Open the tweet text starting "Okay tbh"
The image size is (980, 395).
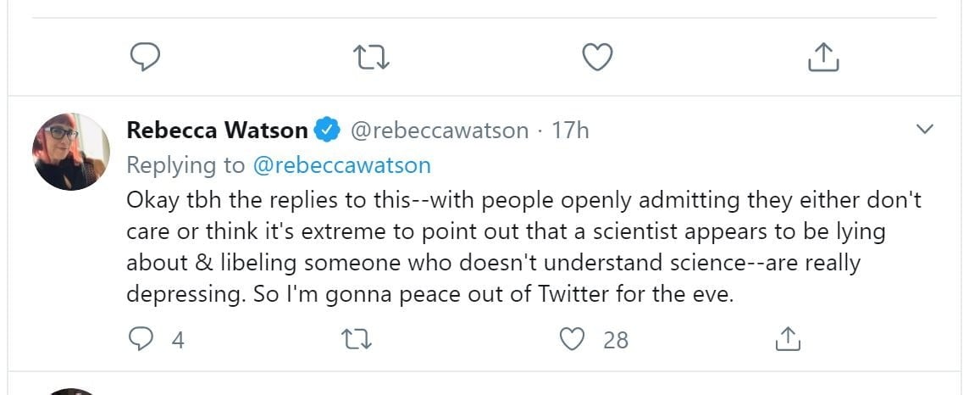coord(491,246)
